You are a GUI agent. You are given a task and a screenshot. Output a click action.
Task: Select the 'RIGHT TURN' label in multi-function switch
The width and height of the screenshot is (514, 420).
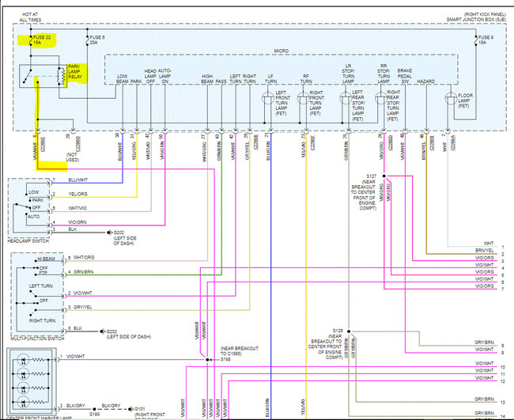pyautogui.click(x=42, y=320)
